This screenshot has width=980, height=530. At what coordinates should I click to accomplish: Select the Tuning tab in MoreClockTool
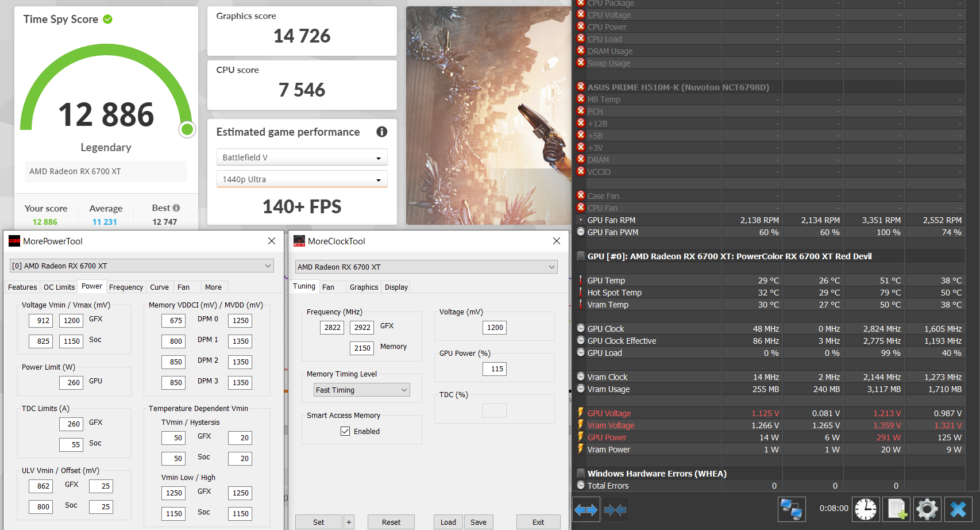304,286
